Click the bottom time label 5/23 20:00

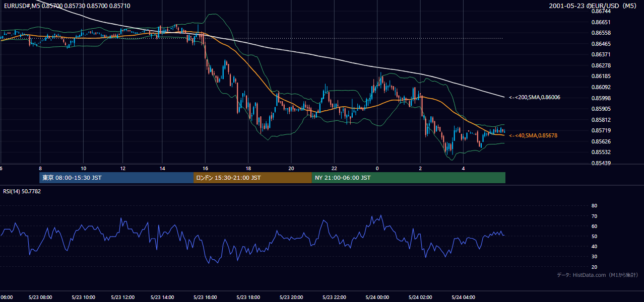click(291, 297)
